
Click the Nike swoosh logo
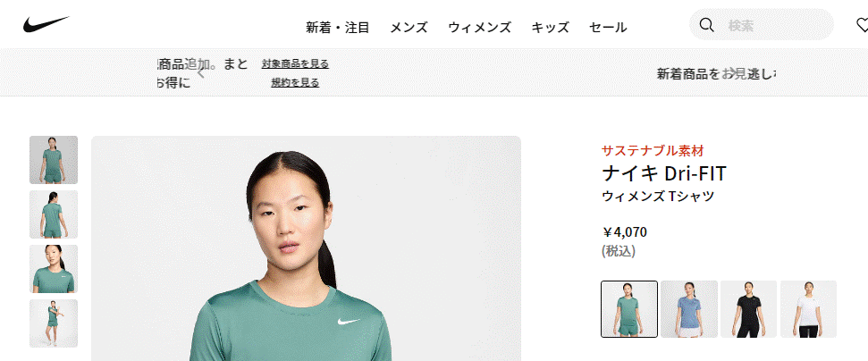[46, 24]
